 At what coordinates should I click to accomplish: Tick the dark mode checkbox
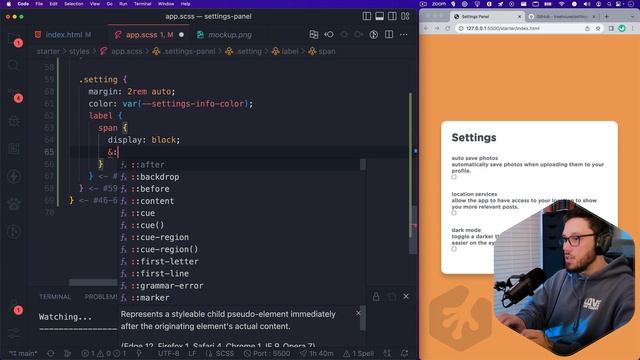point(454,249)
